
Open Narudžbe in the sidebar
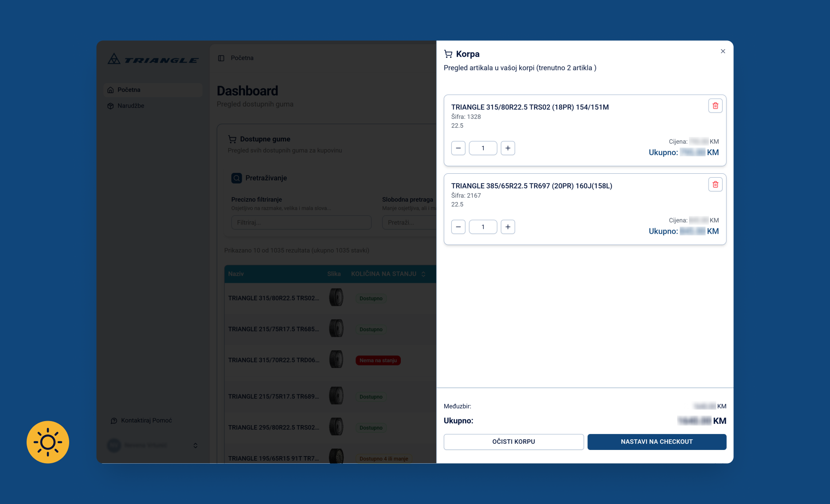(x=153, y=106)
